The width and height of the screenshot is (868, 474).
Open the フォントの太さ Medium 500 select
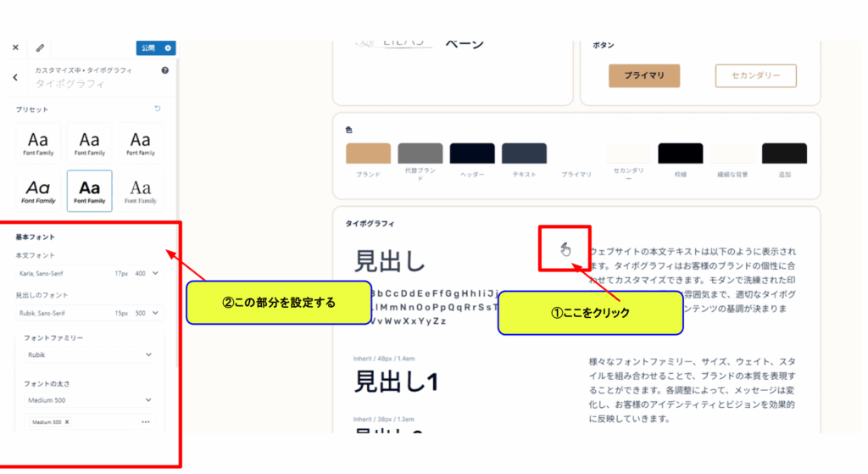click(90, 400)
